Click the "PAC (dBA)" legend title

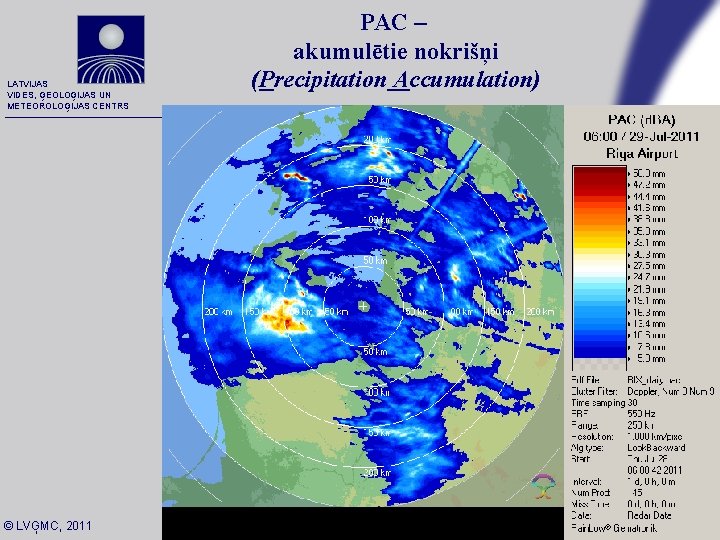point(641,120)
